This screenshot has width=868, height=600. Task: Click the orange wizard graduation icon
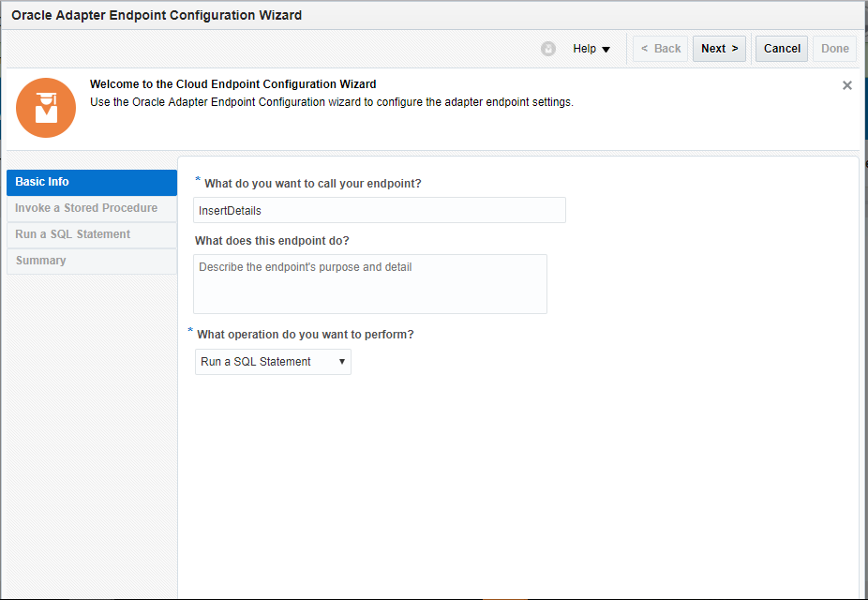click(46, 108)
